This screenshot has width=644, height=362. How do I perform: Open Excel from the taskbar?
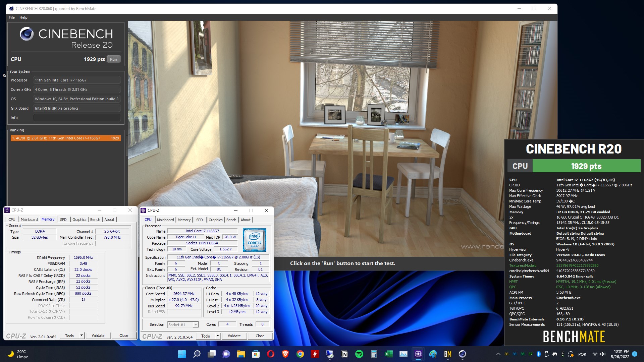point(389,354)
